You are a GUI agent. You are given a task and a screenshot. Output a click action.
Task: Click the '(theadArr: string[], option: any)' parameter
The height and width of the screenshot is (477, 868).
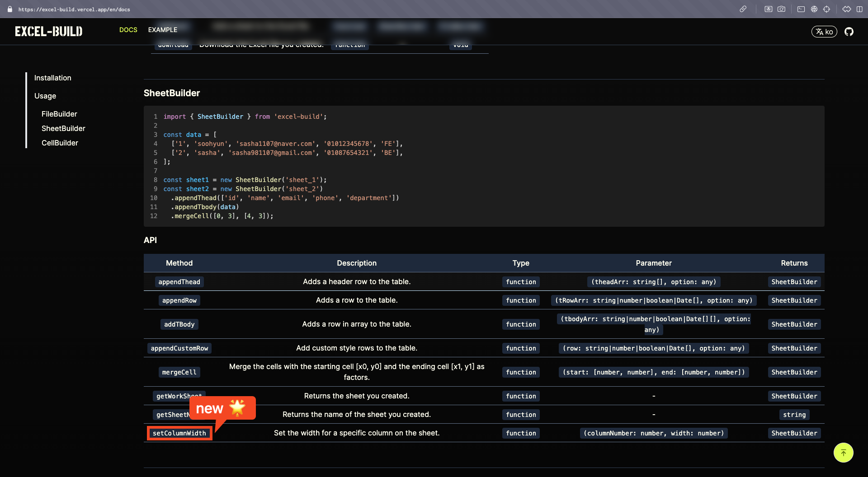(654, 282)
